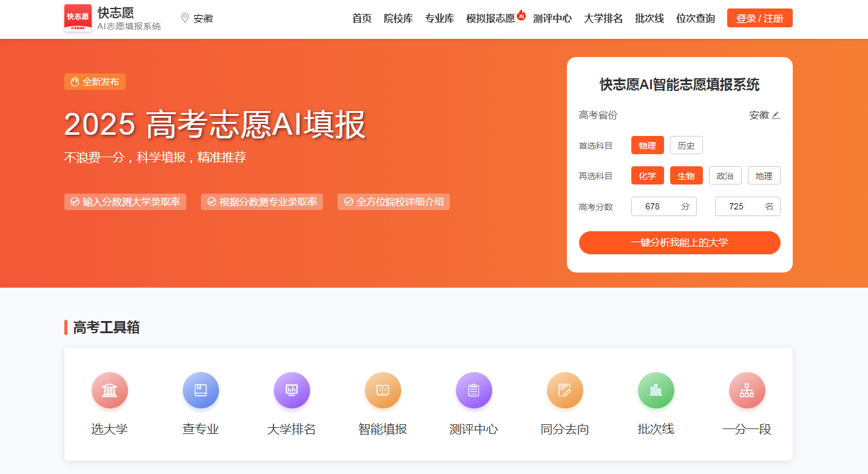This screenshot has height=474, width=868.
Task: Click the 快志愿 red logo icon
Action: point(78,18)
